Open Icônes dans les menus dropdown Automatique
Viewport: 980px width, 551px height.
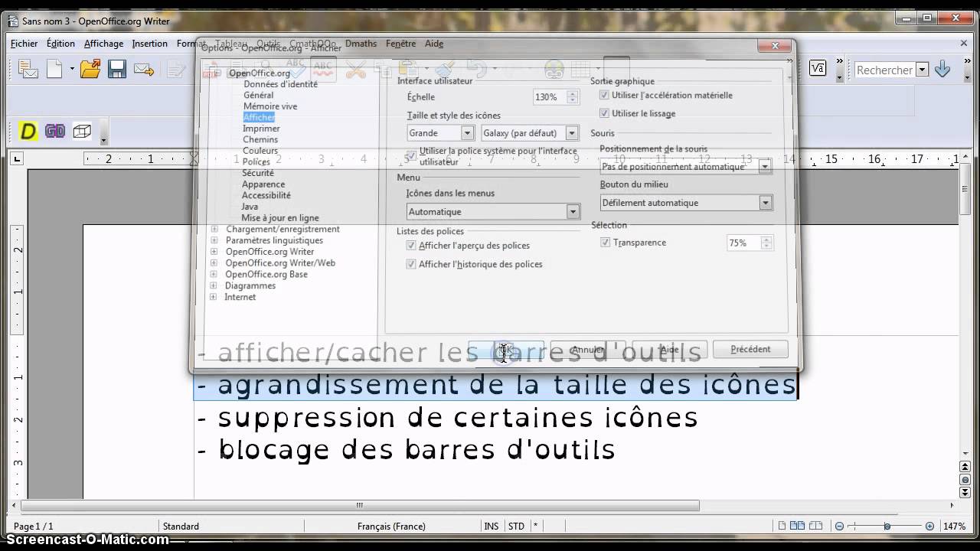click(493, 211)
